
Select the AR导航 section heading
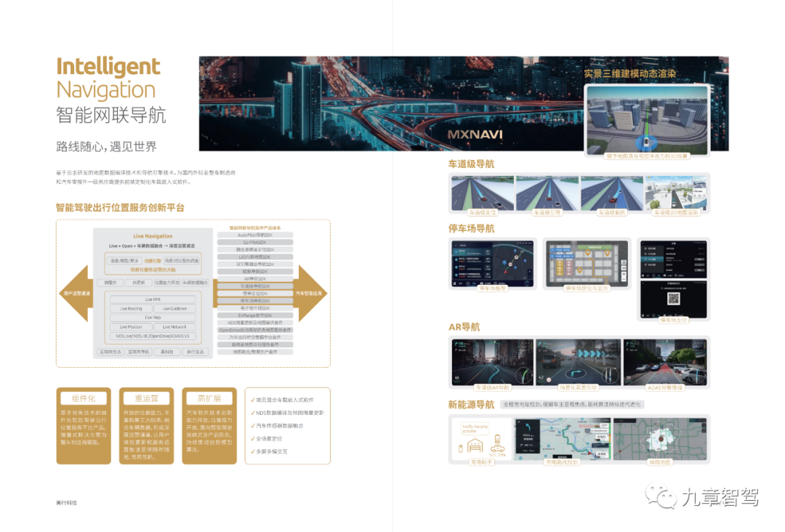(464, 327)
